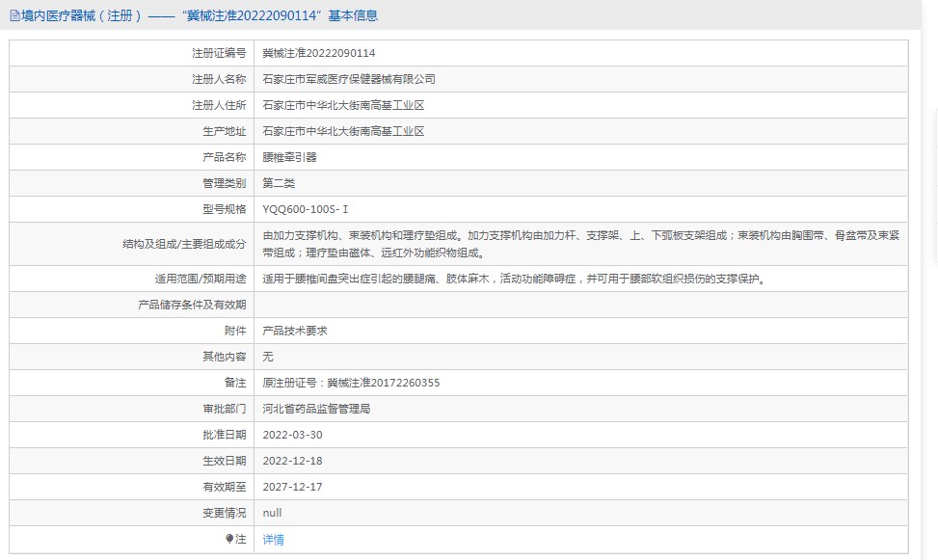The width and height of the screenshot is (938, 560).
Task: Click the 备注 label
Action: [235, 383]
